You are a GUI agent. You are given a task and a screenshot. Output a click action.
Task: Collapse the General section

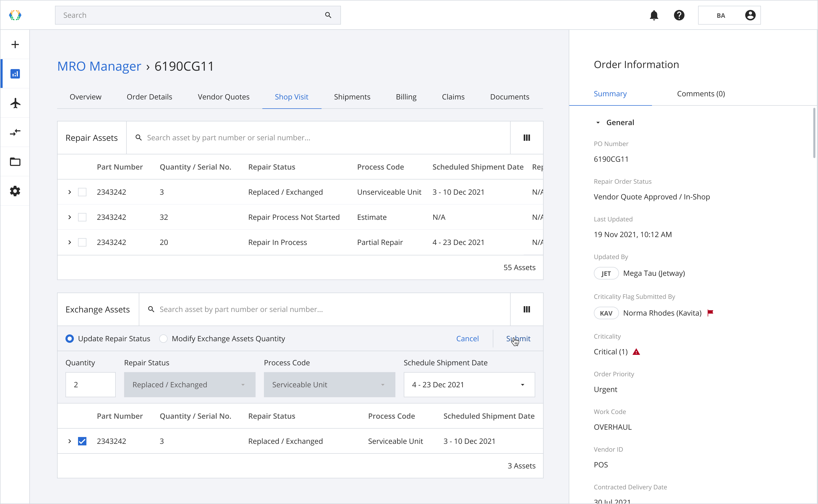click(x=598, y=123)
